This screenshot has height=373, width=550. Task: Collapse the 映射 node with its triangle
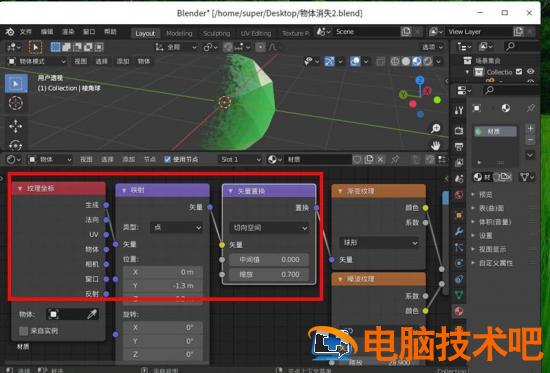[x=123, y=191]
